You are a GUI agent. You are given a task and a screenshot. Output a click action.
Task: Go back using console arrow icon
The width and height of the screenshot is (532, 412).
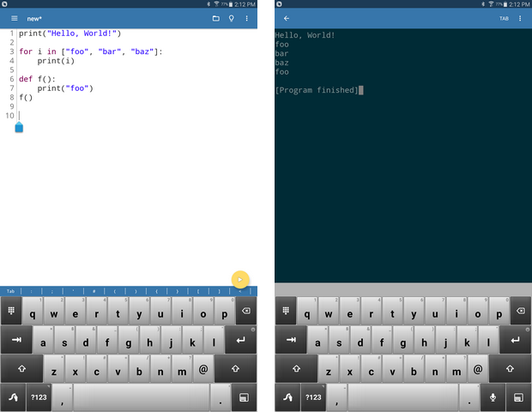pyautogui.click(x=287, y=18)
